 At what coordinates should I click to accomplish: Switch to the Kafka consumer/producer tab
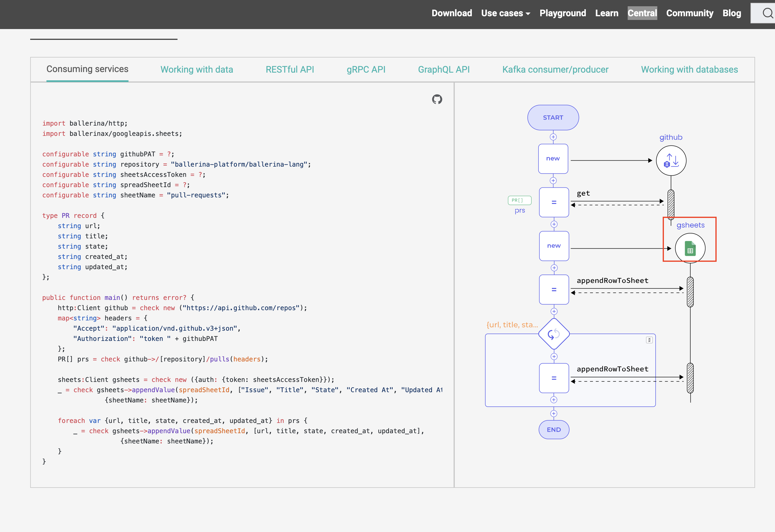(x=555, y=69)
